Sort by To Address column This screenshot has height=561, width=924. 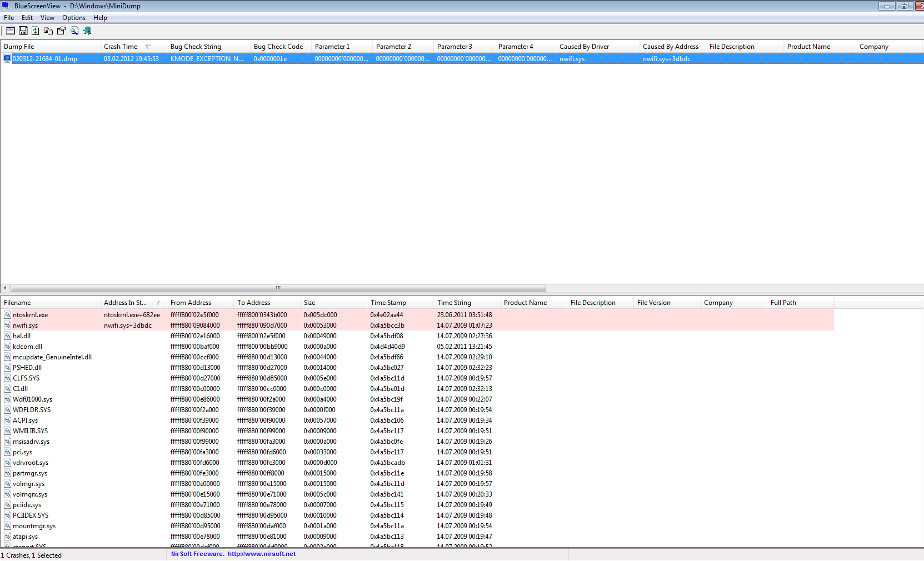267,303
